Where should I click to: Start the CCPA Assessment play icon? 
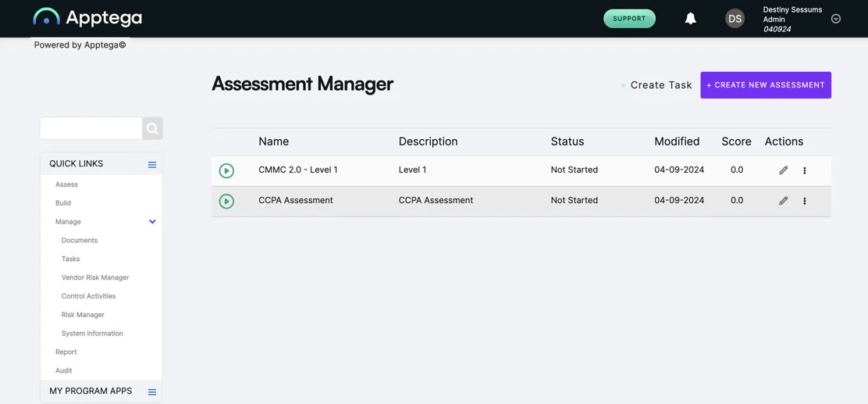pos(226,201)
